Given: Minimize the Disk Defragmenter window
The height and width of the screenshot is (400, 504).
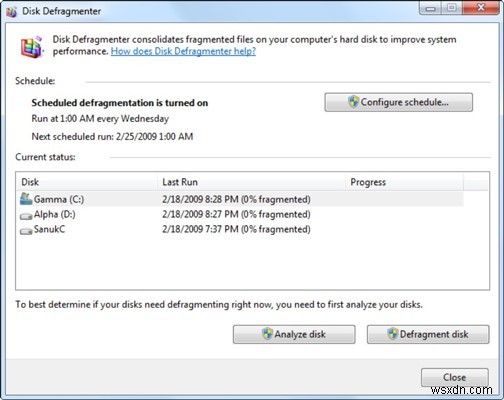Looking at the screenshot, I should click(x=430, y=8).
